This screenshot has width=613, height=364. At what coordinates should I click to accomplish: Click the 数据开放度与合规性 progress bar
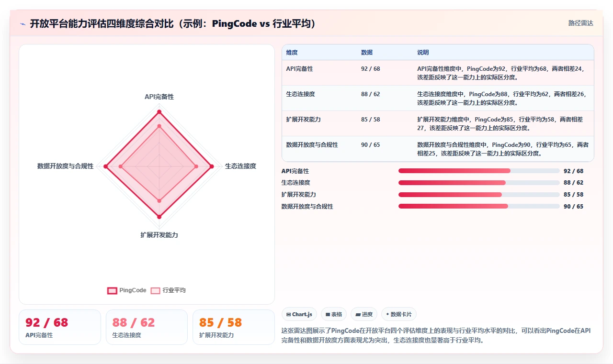pyautogui.click(x=479, y=206)
